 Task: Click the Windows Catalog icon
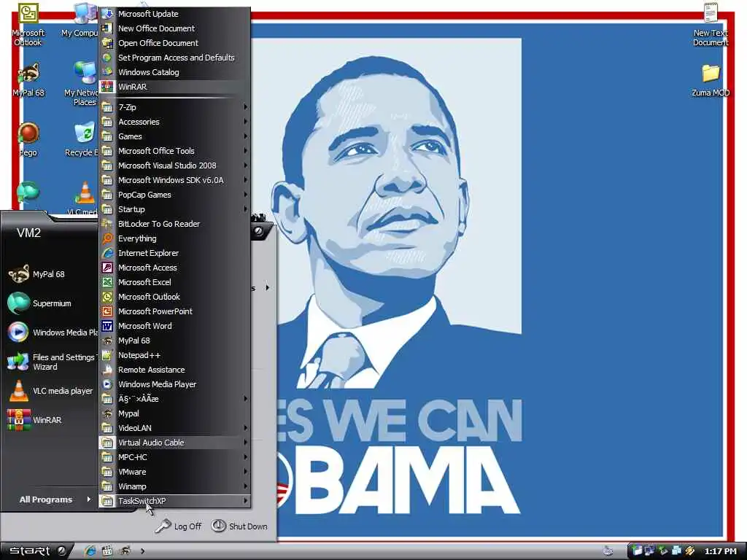point(108,72)
